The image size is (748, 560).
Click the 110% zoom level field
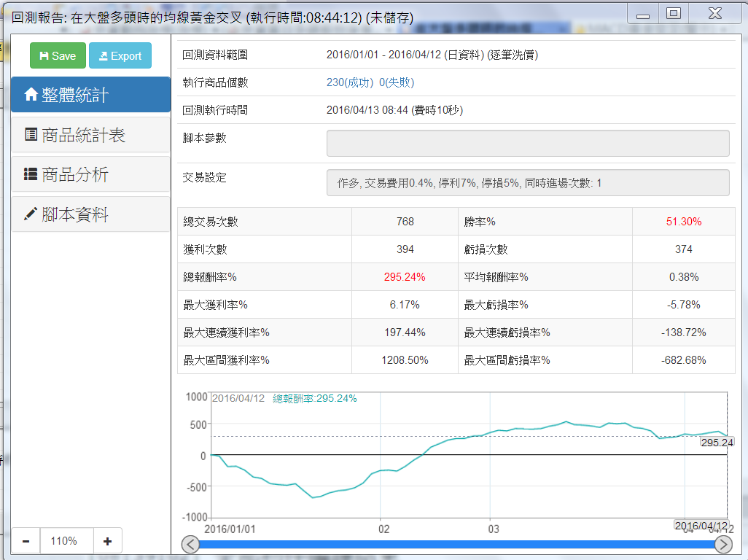[66, 541]
